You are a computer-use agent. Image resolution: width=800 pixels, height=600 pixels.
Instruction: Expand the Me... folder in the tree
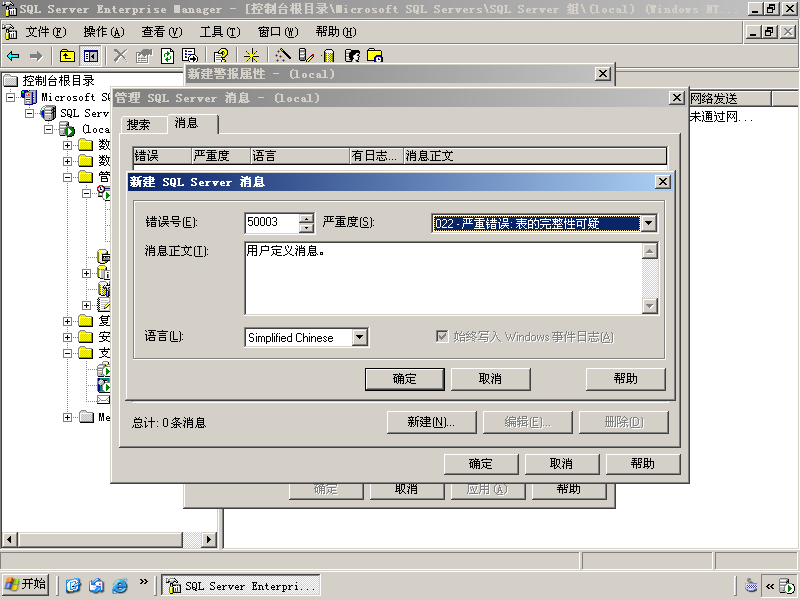[67, 417]
